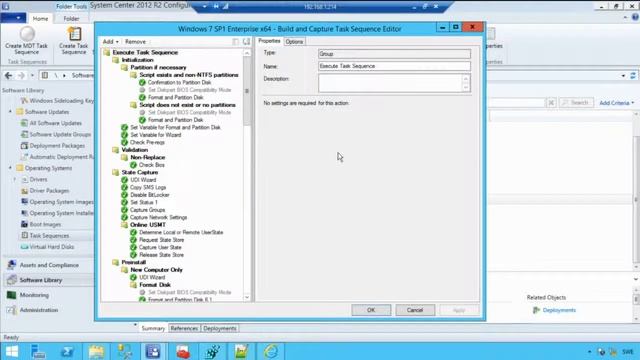Click the Description text box
640x360 pixels.
click(391, 83)
